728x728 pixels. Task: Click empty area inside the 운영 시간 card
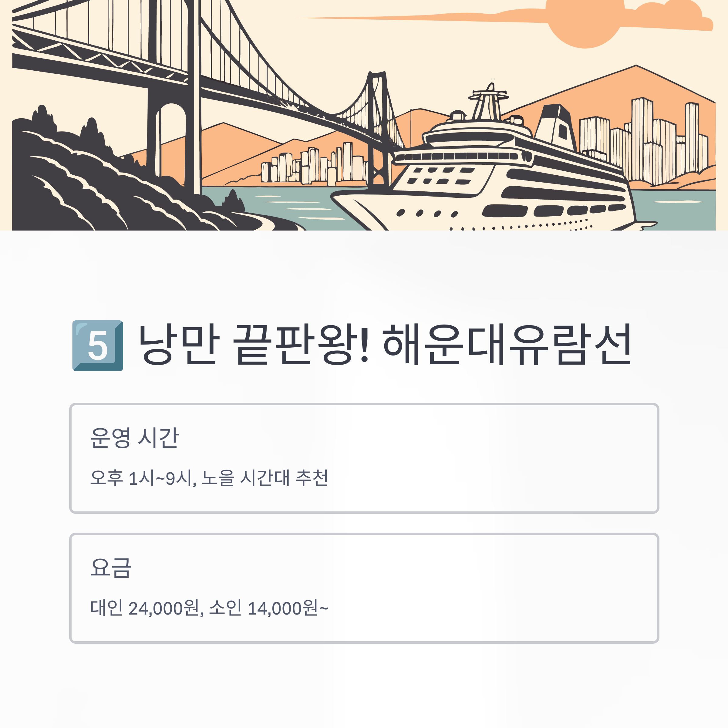pos(490,458)
